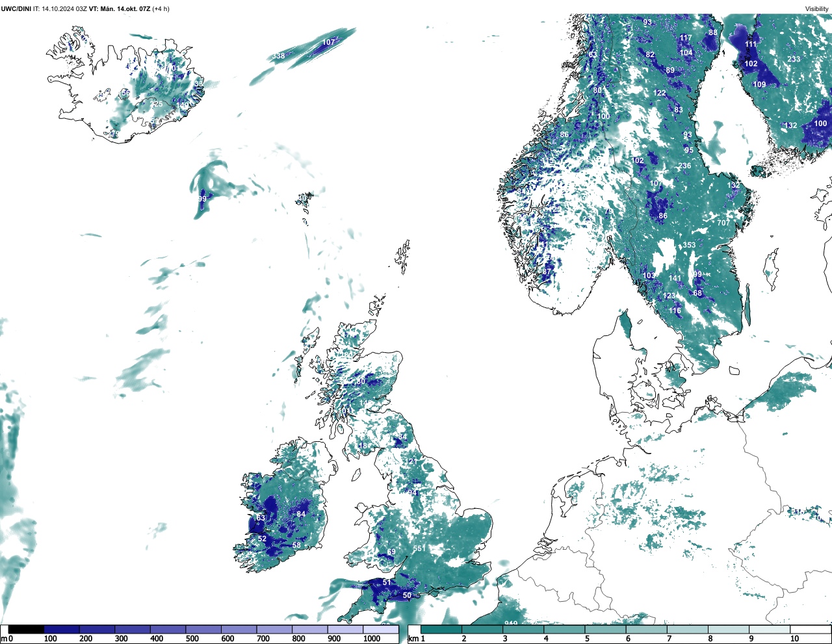Click the '89' value in northern Sweden
Image resolution: width=832 pixels, height=644 pixels.
click(670, 70)
